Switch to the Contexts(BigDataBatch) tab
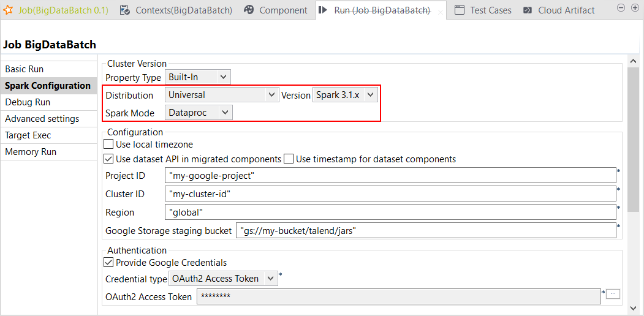 click(x=183, y=10)
